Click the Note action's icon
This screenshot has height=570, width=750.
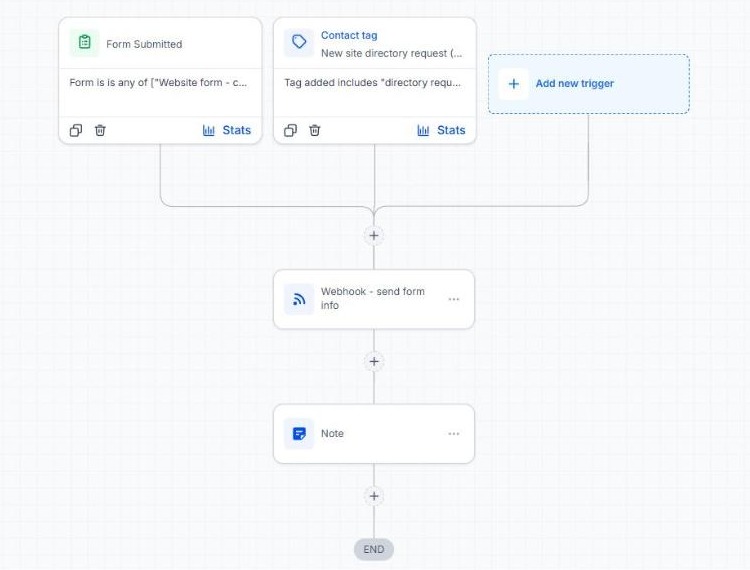pyautogui.click(x=299, y=434)
